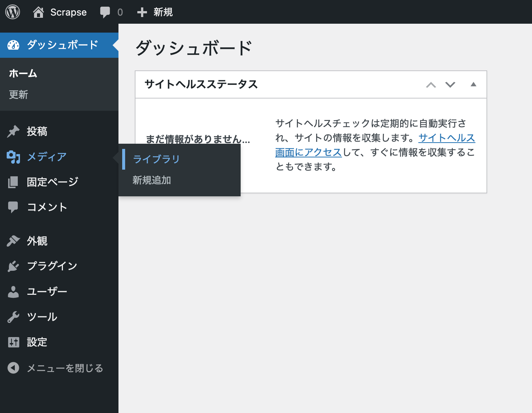
Task: Move widget up with the up chevron
Action: [x=431, y=84]
